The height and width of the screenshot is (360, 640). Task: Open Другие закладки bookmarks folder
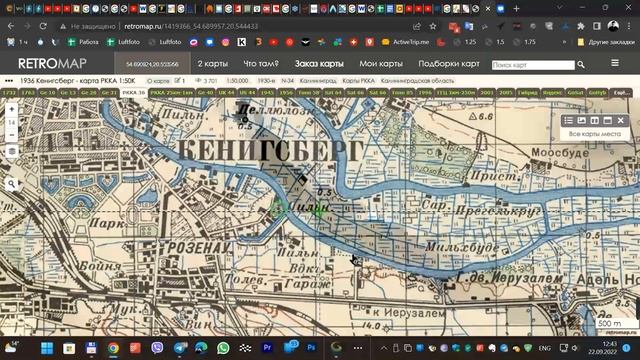click(606, 42)
